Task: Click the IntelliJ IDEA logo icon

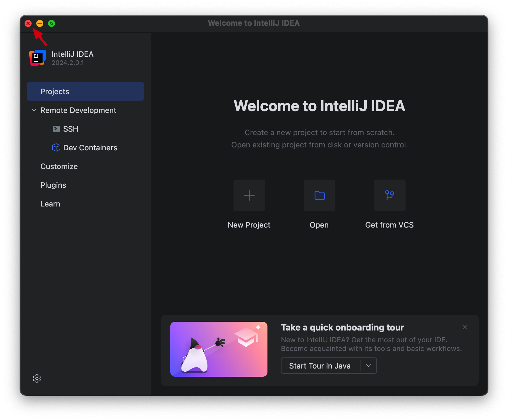Action: (37, 58)
